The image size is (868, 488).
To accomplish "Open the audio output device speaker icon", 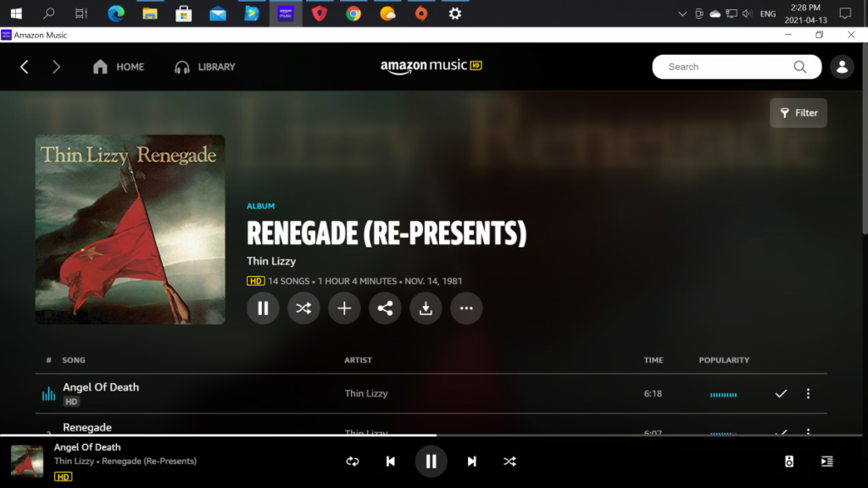I will [x=789, y=461].
